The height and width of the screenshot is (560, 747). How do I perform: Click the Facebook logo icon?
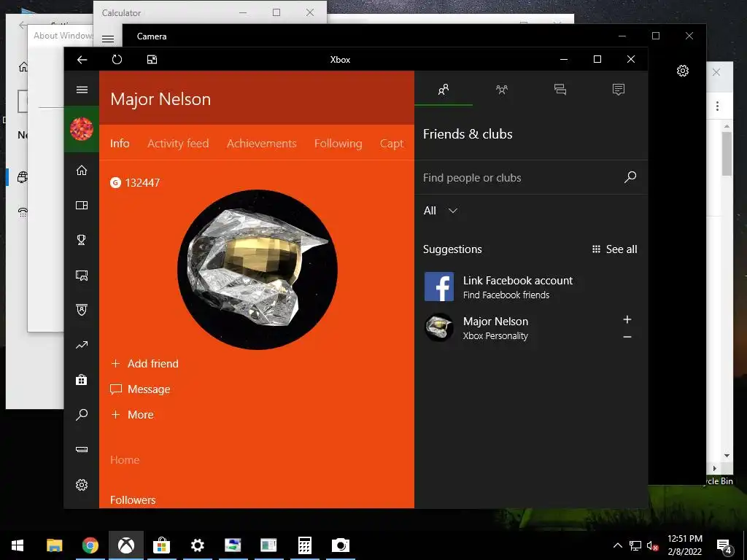click(x=438, y=287)
